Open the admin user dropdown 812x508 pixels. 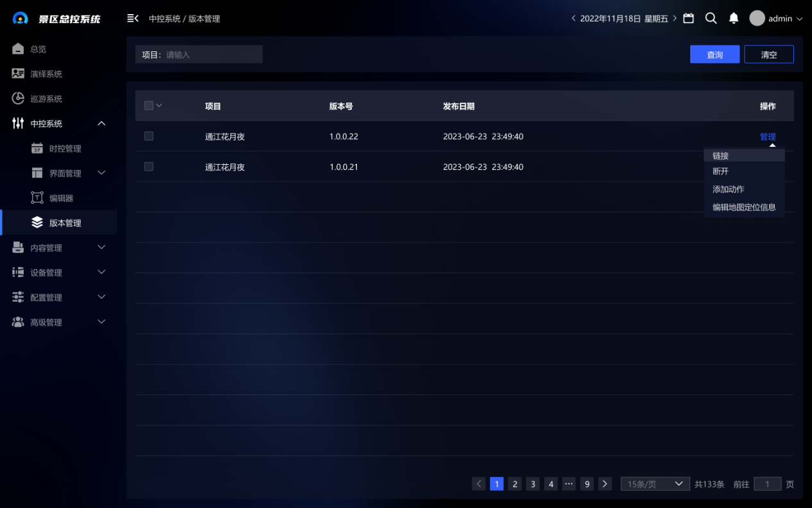(776, 19)
